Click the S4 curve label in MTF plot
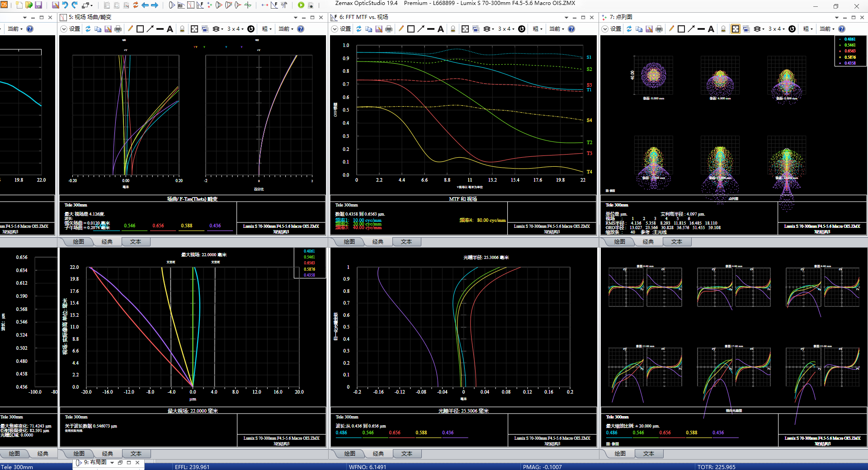 [x=589, y=120]
